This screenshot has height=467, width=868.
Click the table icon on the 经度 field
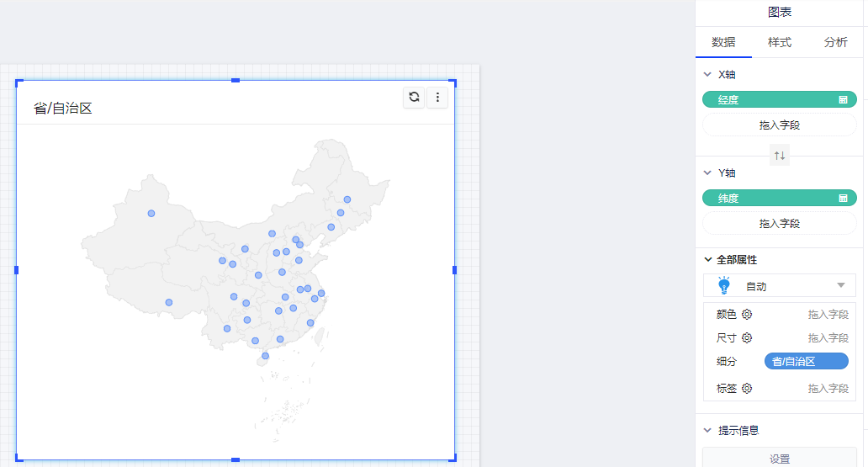[x=843, y=100]
